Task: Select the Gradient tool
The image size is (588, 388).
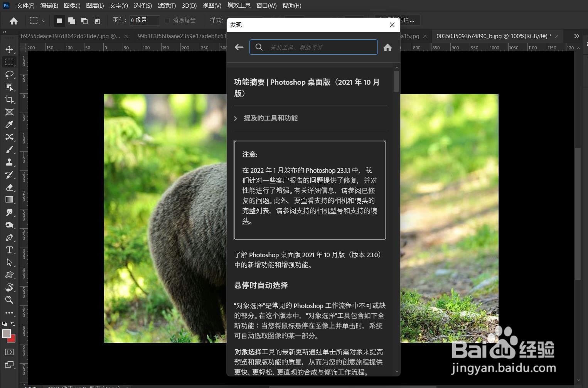Action: (x=9, y=200)
